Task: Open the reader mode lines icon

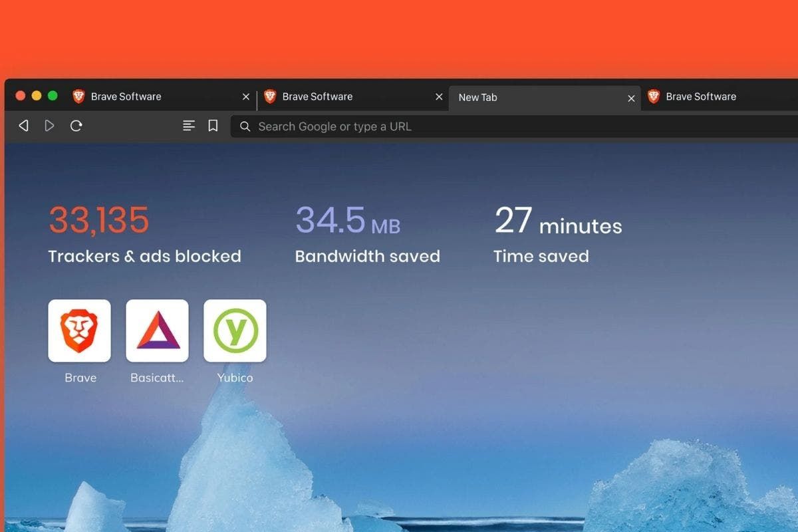Action: 189,126
